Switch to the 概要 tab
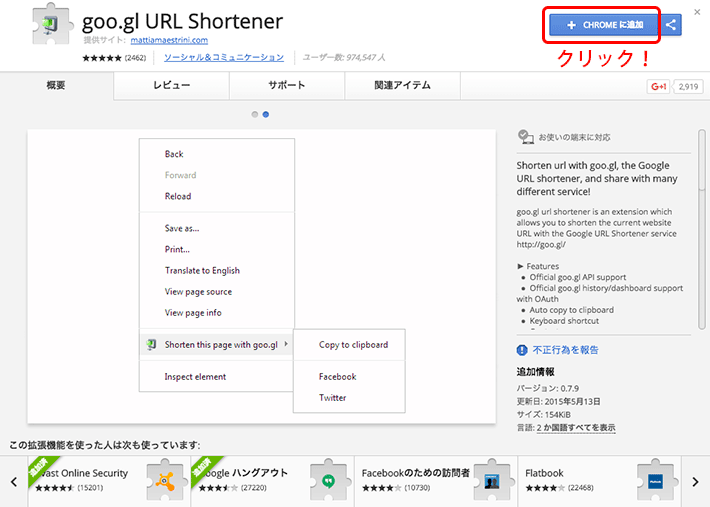The height and width of the screenshot is (507, 710). [x=56, y=85]
